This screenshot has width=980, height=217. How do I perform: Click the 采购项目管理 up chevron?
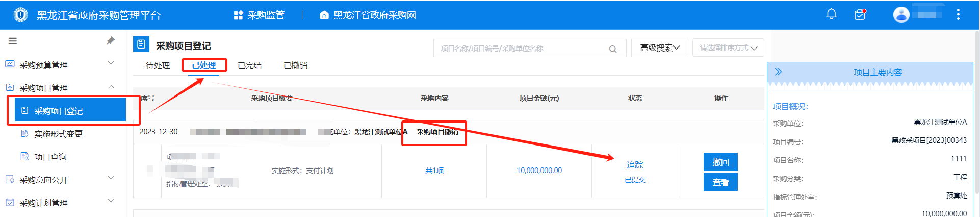click(111, 87)
